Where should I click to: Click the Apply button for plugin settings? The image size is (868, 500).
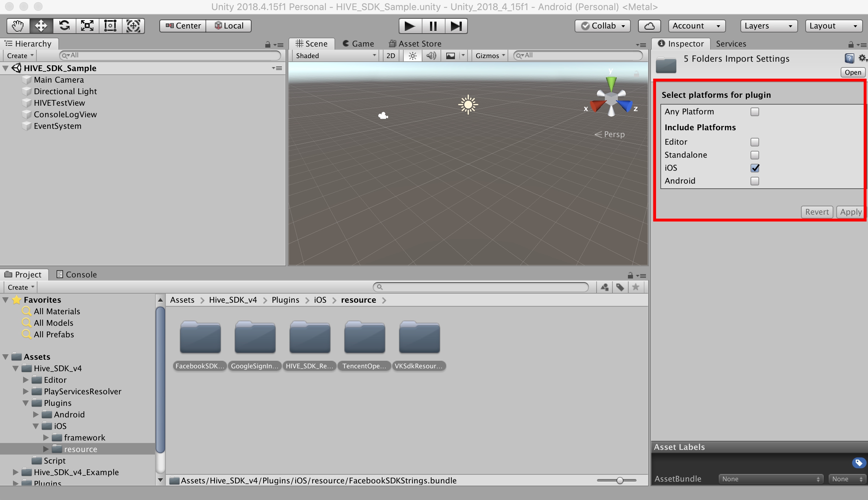850,212
